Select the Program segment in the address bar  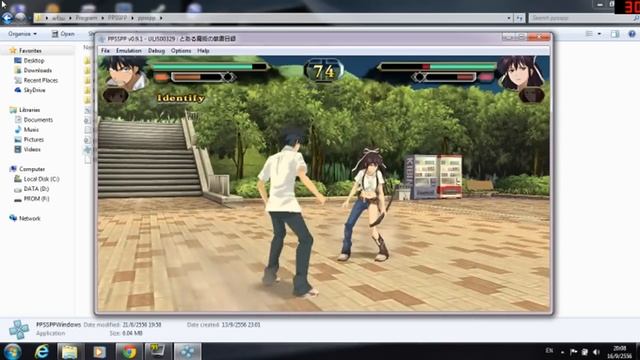click(x=86, y=18)
